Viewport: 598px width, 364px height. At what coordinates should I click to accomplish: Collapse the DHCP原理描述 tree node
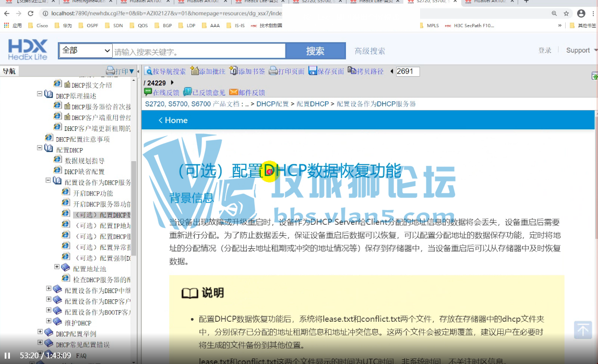pos(39,93)
